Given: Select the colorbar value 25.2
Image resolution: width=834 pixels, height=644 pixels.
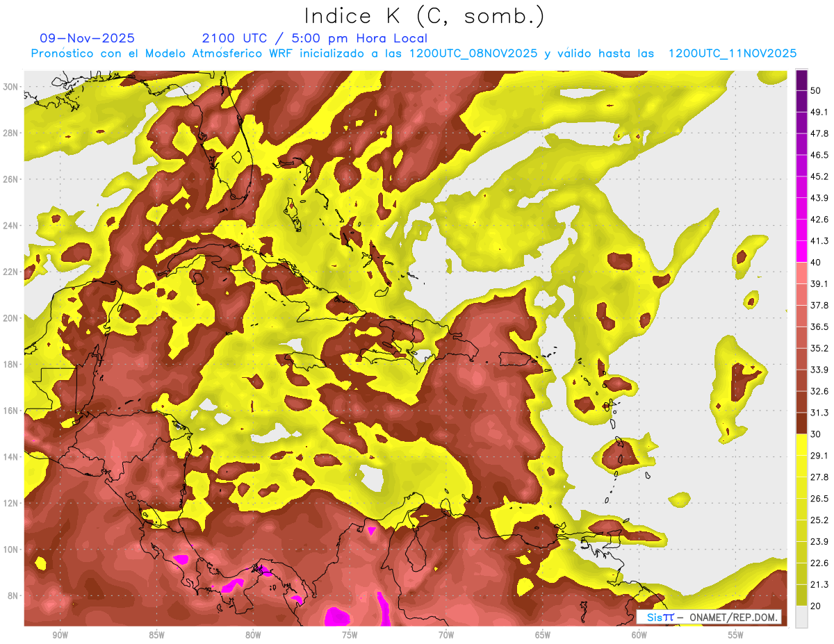Looking at the screenshot, I should 819,520.
